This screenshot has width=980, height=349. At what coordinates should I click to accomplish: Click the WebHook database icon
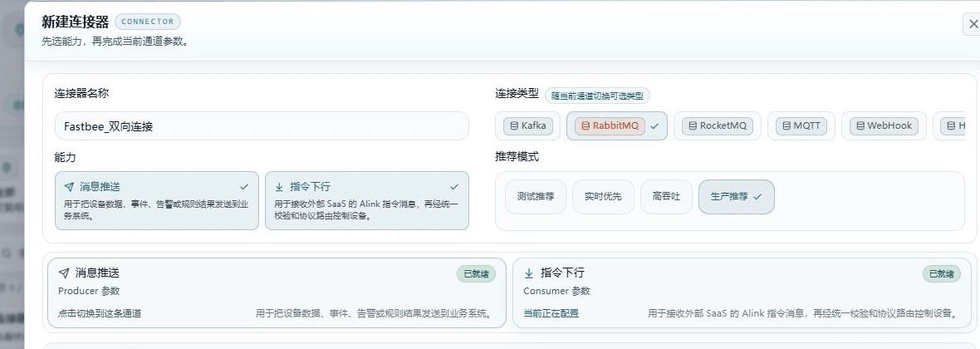click(860, 125)
